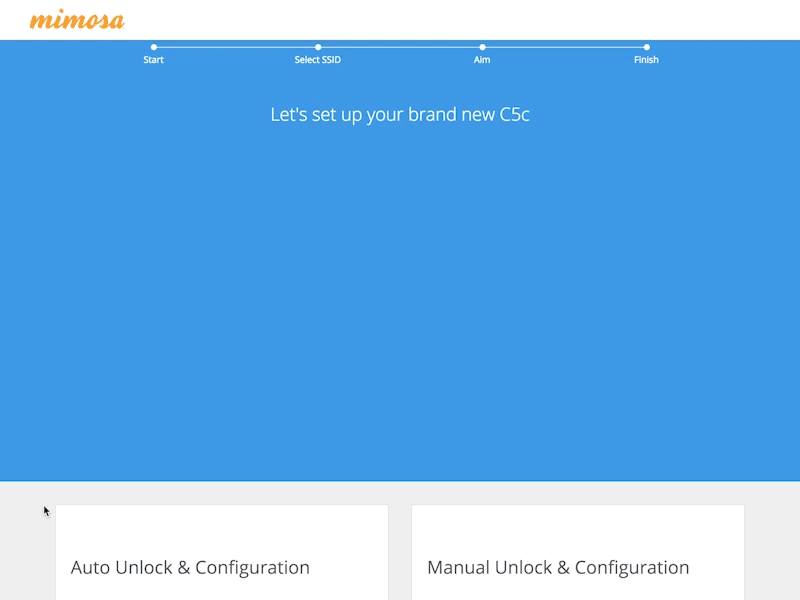Go to the Select SSID step label

pyautogui.click(x=318, y=60)
